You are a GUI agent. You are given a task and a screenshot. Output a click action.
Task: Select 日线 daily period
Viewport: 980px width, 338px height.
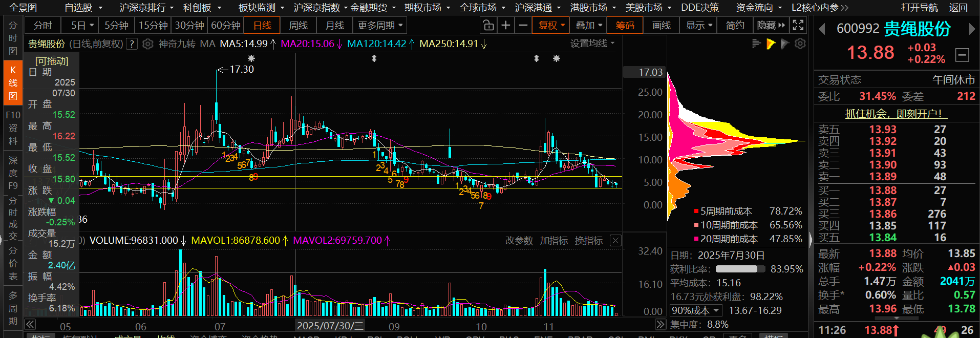[263, 25]
